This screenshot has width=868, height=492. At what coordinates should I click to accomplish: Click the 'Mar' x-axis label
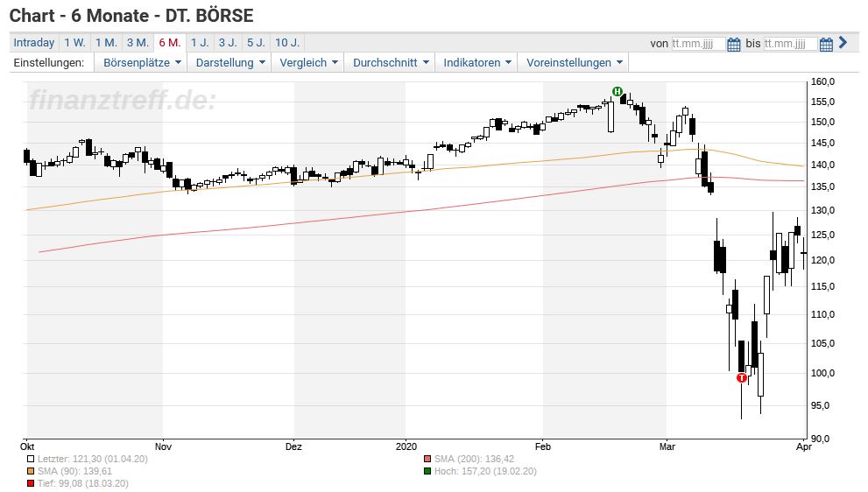[x=667, y=446]
